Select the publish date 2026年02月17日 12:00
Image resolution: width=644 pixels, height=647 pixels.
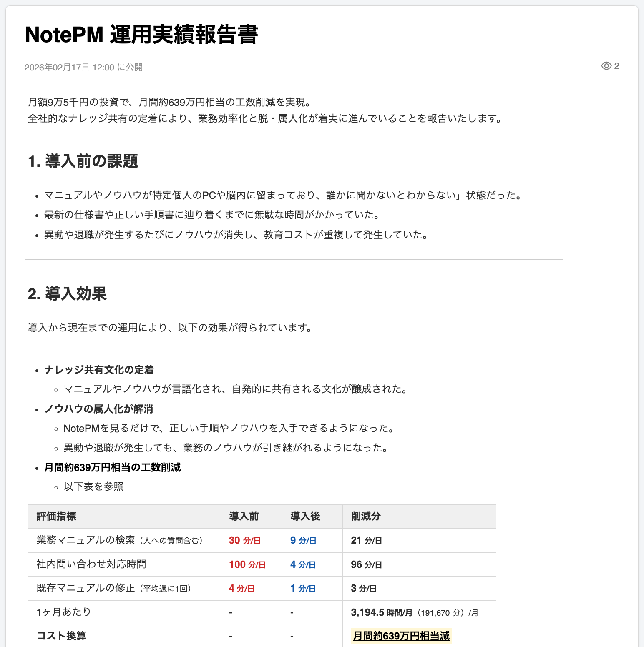(68, 67)
